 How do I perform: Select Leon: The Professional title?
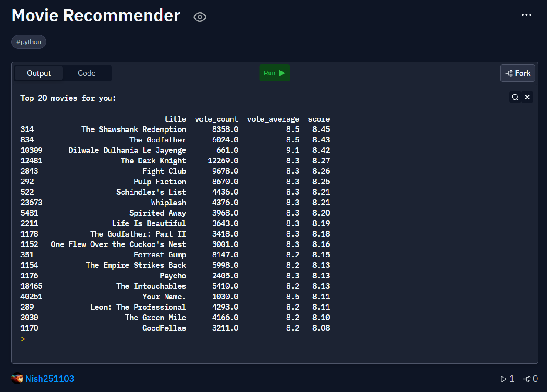coord(138,307)
